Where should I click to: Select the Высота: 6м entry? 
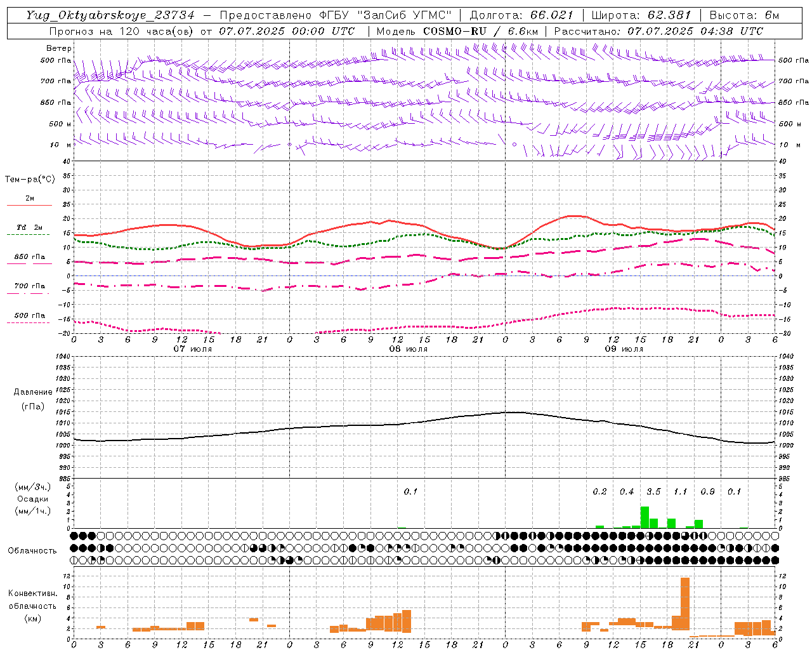pyautogui.click(x=744, y=15)
